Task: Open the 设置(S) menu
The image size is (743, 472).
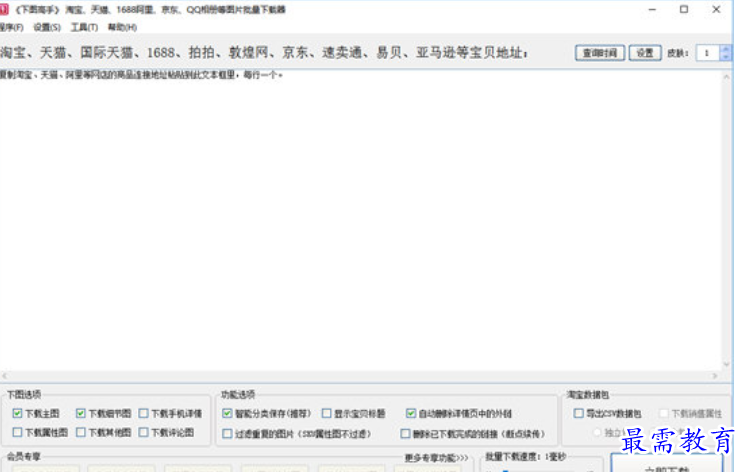Action: (x=47, y=27)
